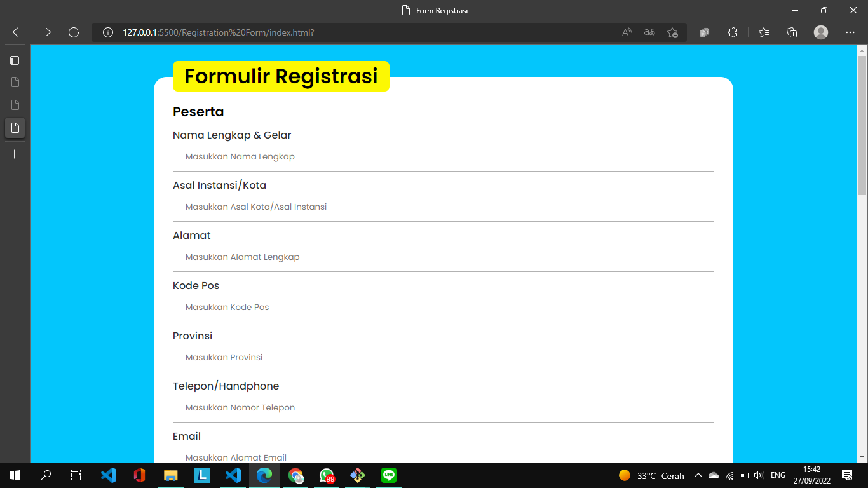This screenshot has height=488, width=868.
Task: Open WhatsApp with the 99 badge
Action: pyautogui.click(x=327, y=475)
